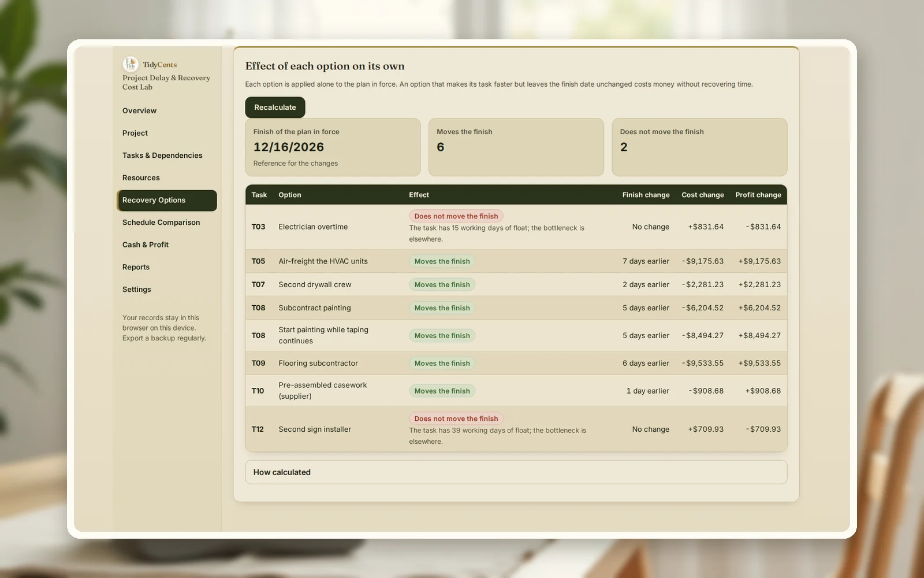Click the Task column header
The width and height of the screenshot is (924, 578).
(259, 195)
